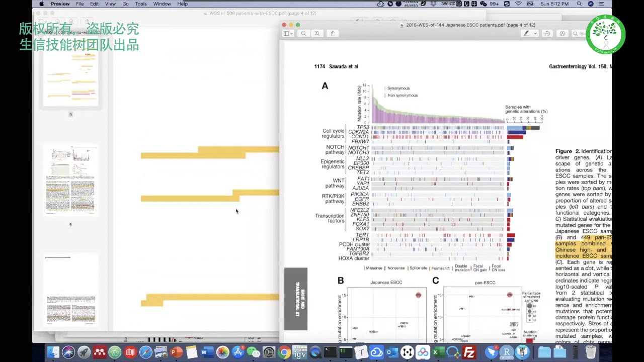Screen dimensions: 644x362
Task: Open the Apple menu
Action: (41, 4)
